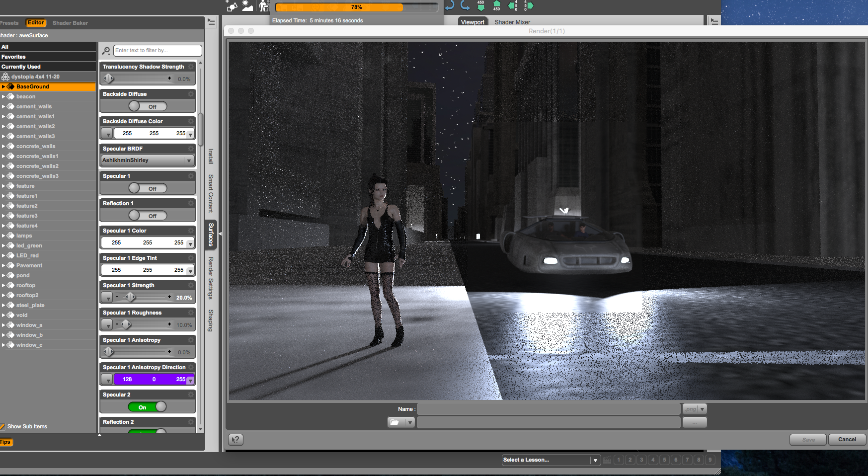The width and height of the screenshot is (868, 476).
Task: Switch to the Presets tab
Action: (x=9, y=23)
